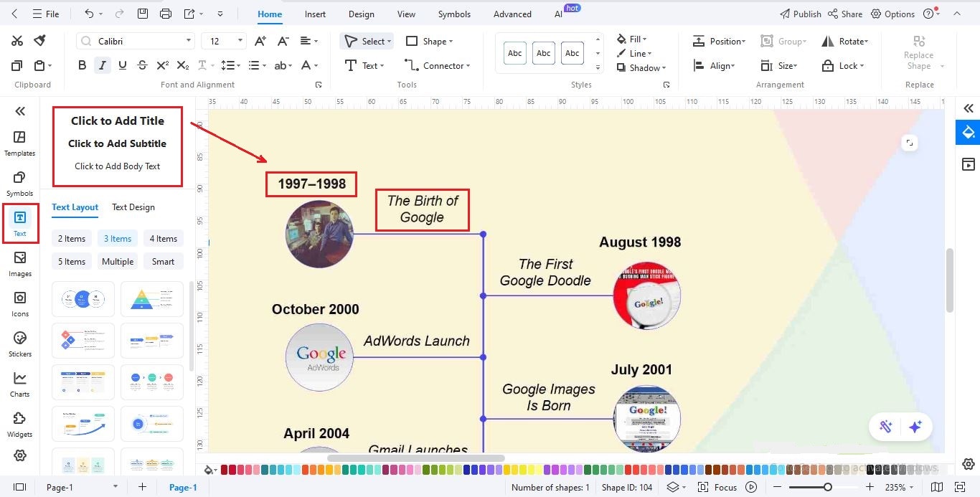Open the AI sparkle assistant button

[915, 427]
